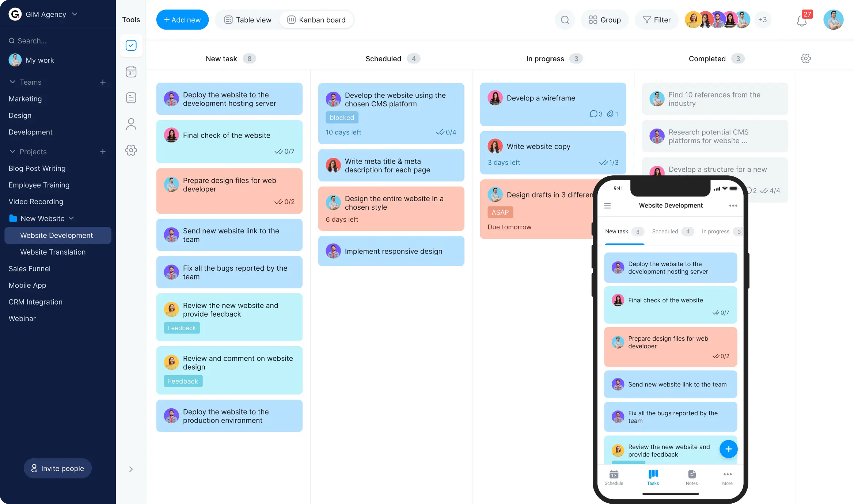854x504 pixels.
Task: Open the Group icon menu
Action: (604, 20)
